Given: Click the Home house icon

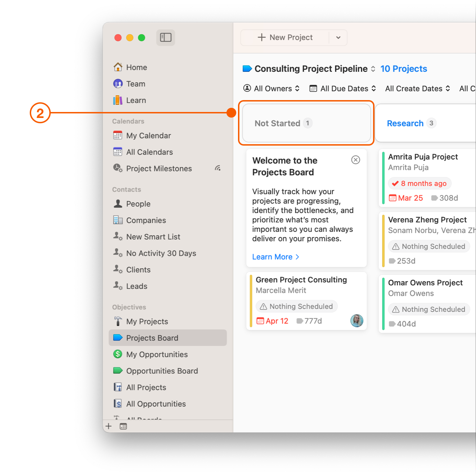Looking at the screenshot, I should tap(118, 67).
